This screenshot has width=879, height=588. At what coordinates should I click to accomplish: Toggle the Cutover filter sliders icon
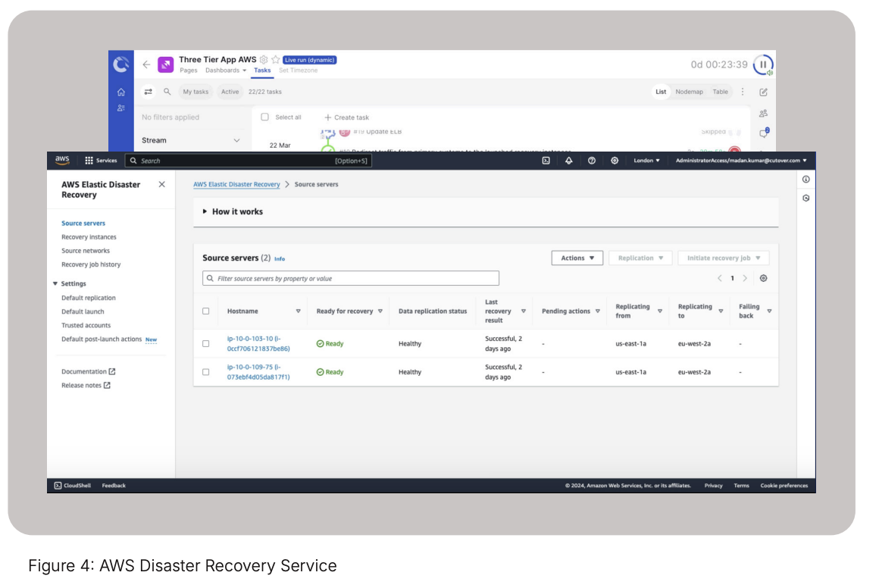(x=148, y=92)
